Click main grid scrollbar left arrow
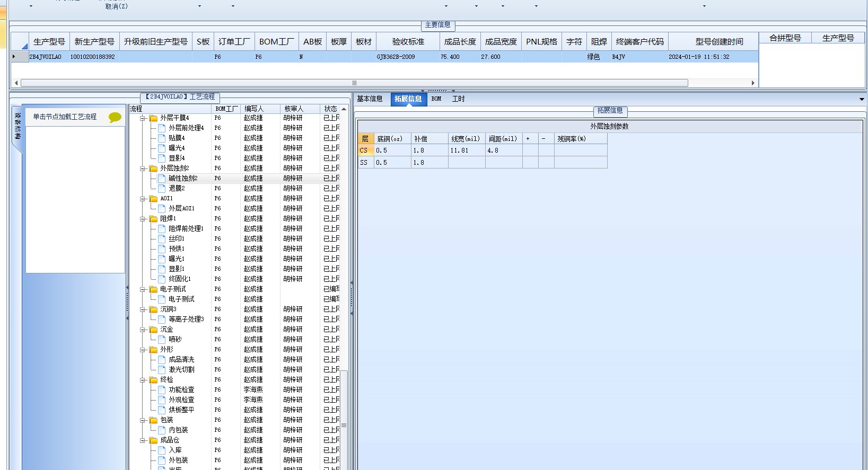This screenshot has height=470, width=868. tap(16, 83)
